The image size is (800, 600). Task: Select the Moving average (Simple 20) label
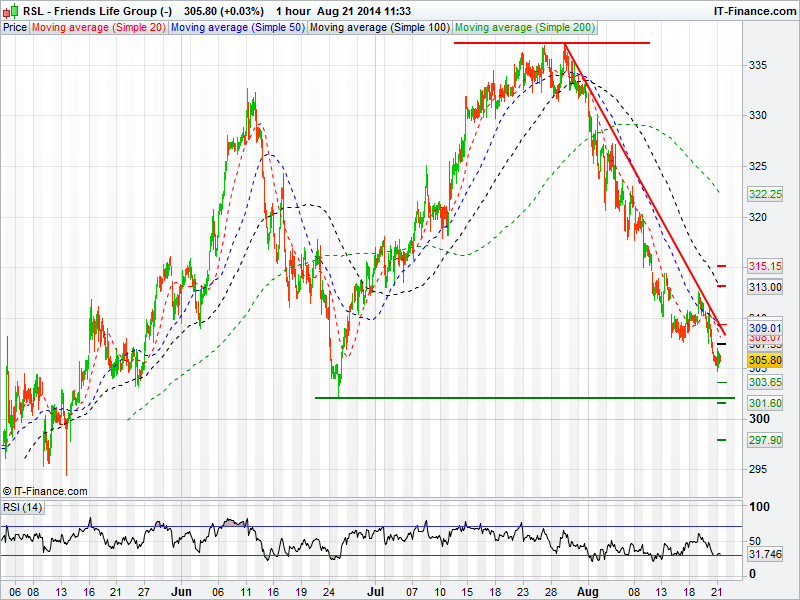click(x=99, y=28)
